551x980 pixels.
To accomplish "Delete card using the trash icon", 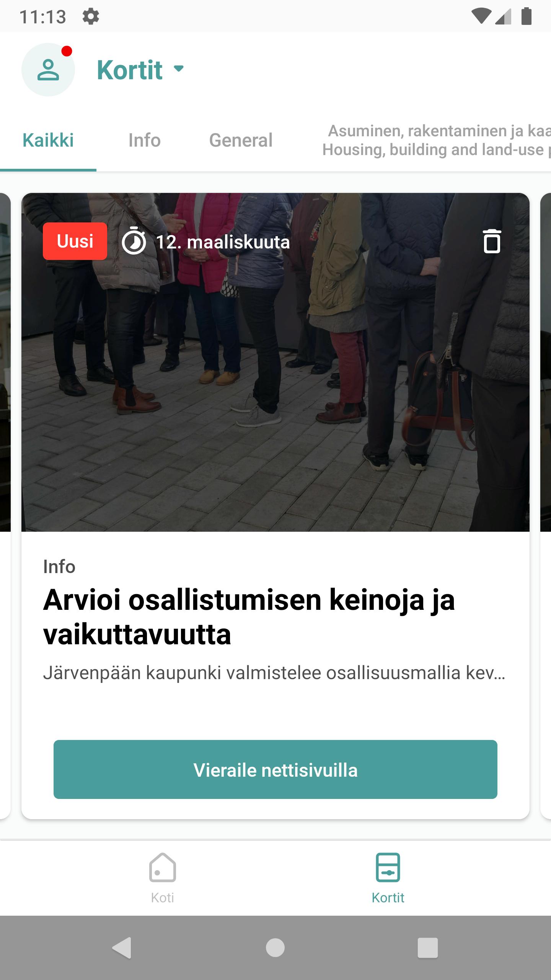I will click(x=492, y=241).
